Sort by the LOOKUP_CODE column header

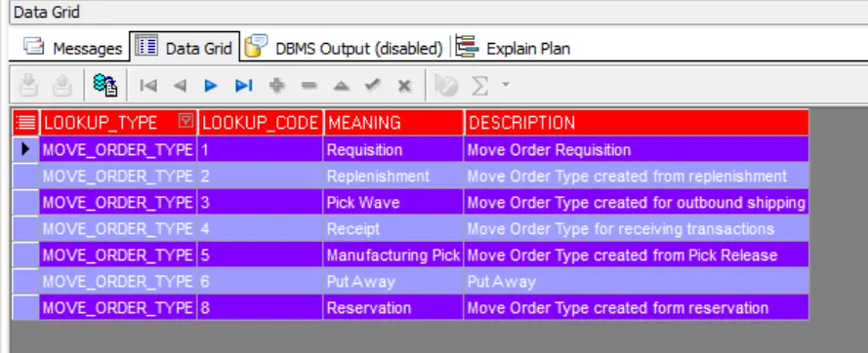coord(260,122)
